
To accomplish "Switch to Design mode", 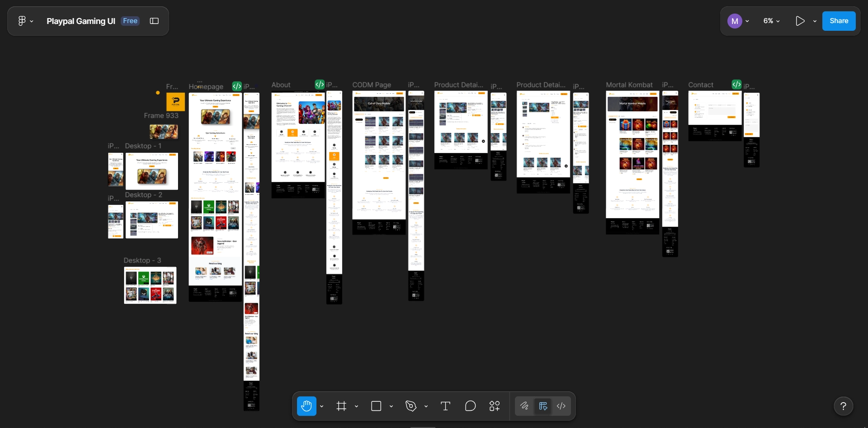I will click(x=543, y=406).
